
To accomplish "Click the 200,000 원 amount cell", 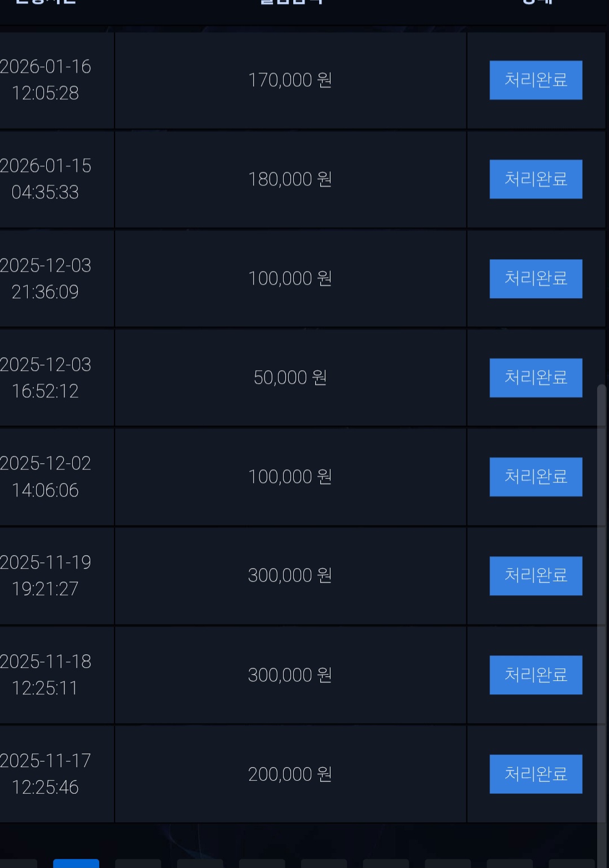I will (290, 774).
